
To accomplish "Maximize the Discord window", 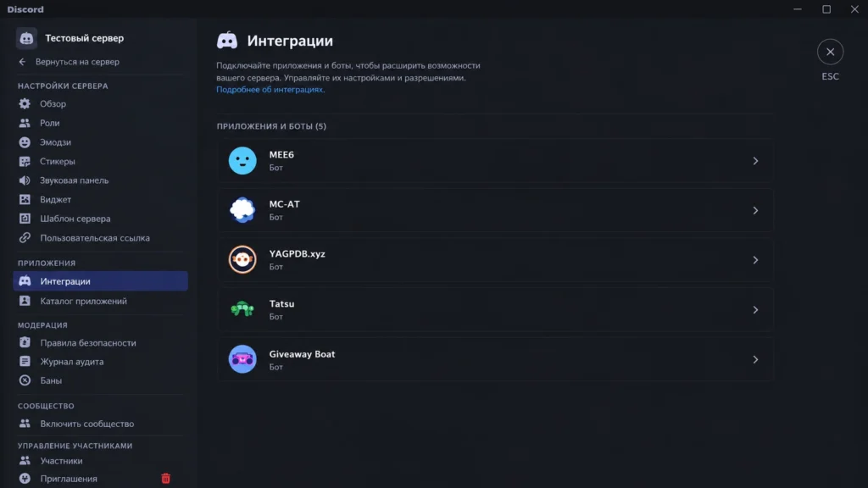I will pyautogui.click(x=826, y=8).
